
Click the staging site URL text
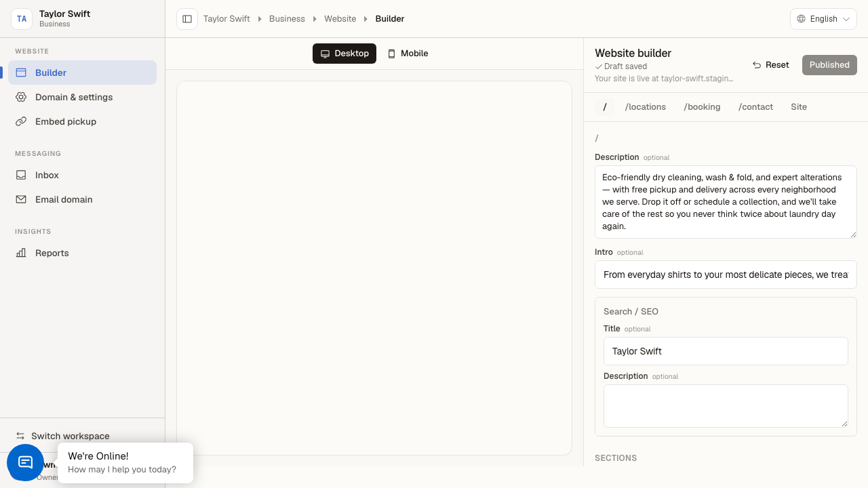(x=664, y=79)
